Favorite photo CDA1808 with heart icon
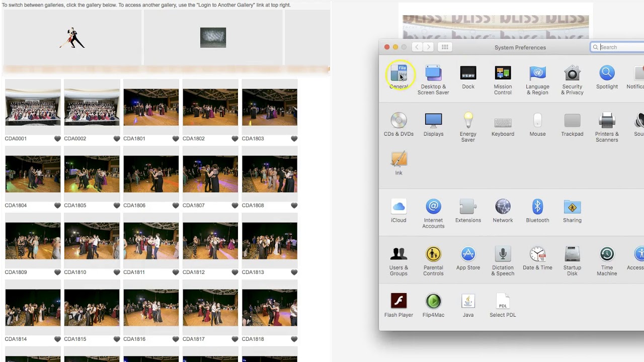This screenshot has height=362, width=644. click(x=294, y=206)
